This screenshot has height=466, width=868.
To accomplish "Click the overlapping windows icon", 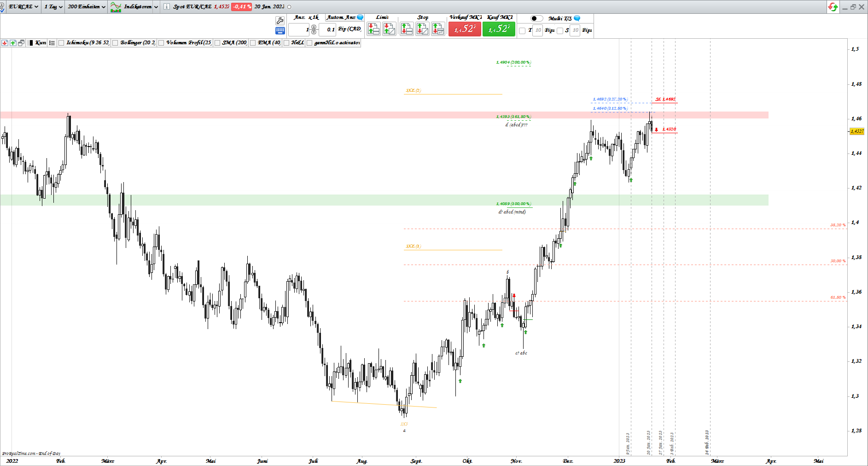I will (21, 43).
